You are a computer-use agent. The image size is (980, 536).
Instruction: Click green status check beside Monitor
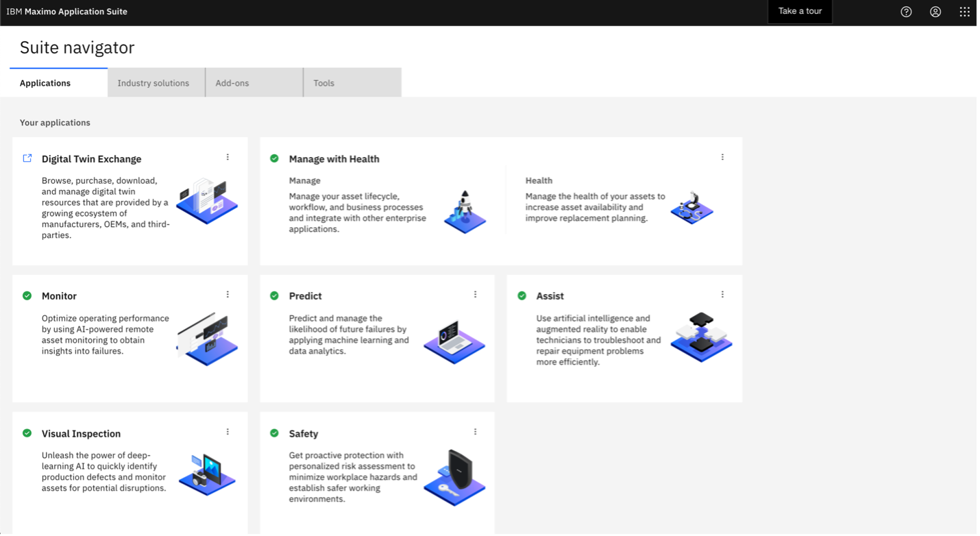(x=27, y=296)
